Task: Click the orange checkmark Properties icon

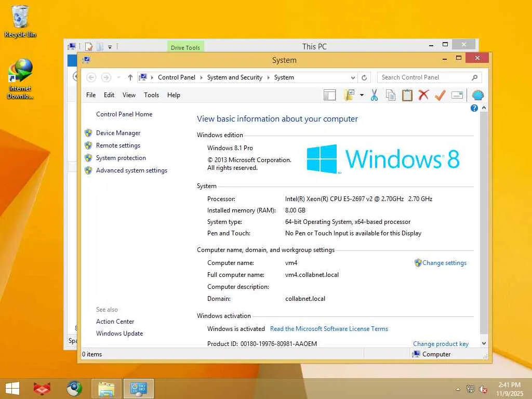Action: pyautogui.click(x=440, y=95)
